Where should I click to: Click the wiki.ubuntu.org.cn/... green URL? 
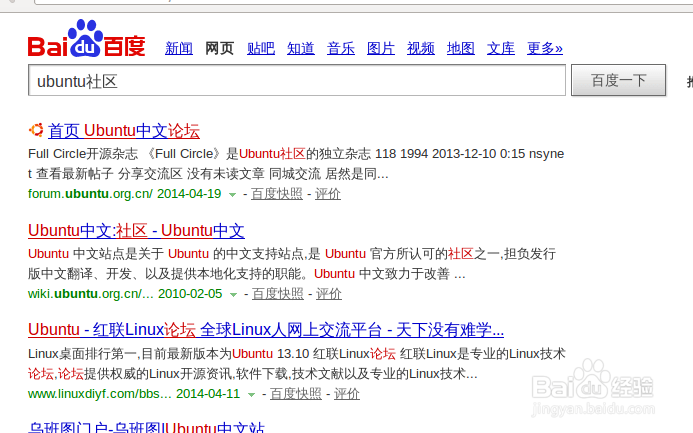pyautogui.click(x=91, y=293)
